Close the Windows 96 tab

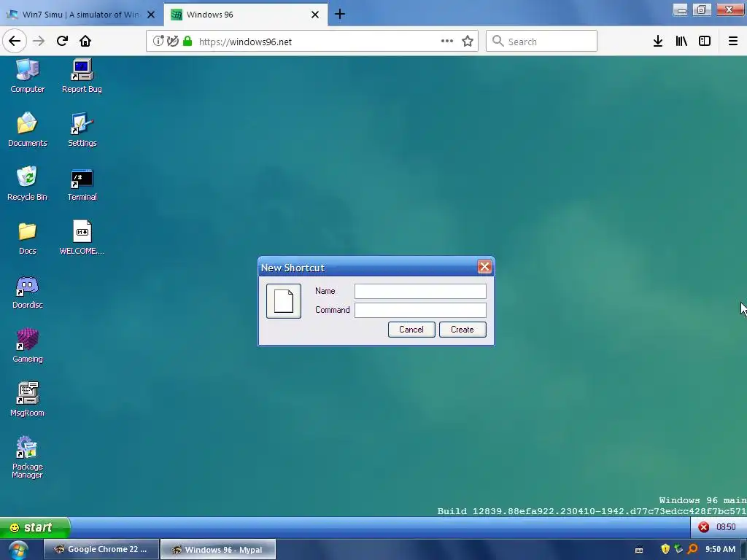315,15
